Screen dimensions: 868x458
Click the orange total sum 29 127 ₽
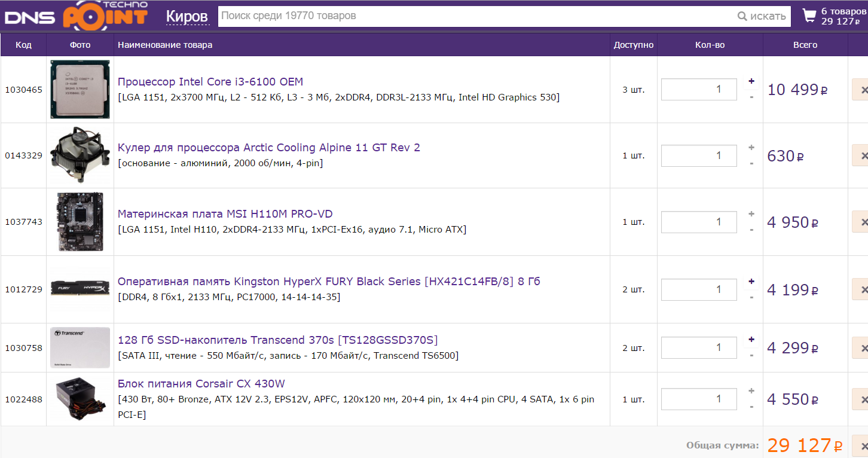[805, 445]
